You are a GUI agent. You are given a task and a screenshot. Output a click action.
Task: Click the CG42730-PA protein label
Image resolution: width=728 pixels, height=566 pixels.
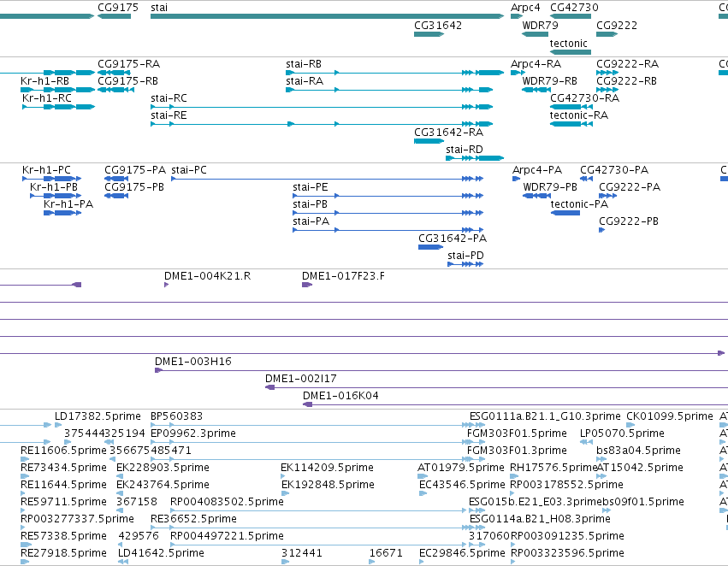pyautogui.click(x=613, y=170)
